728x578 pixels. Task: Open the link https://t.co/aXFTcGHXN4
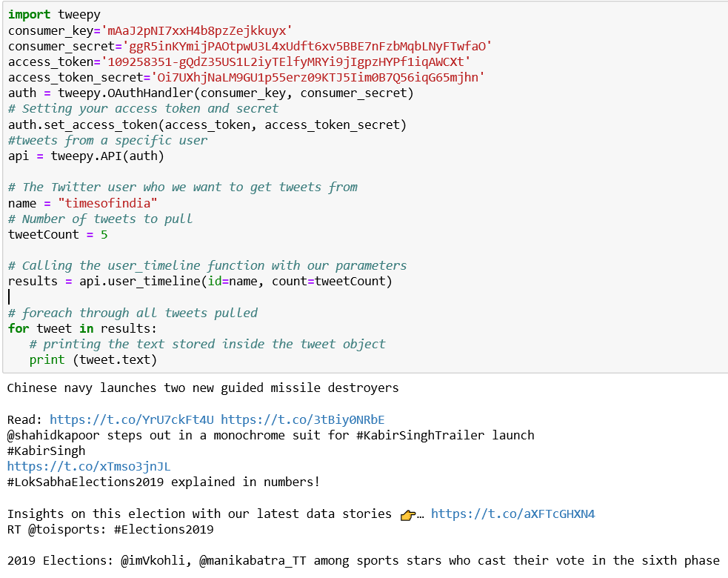(x=512, y=513)
